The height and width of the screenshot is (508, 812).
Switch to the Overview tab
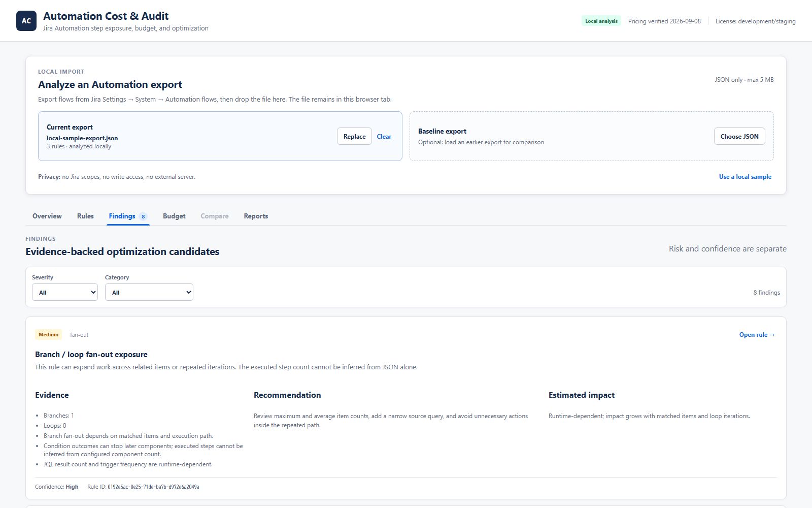(47, 216)
